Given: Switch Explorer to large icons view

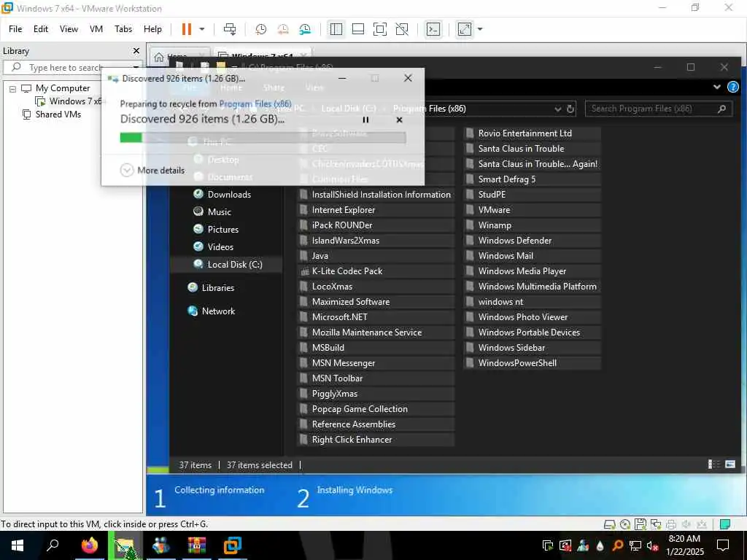Looking at the screenshot, I should pyautogui.click(x=729, y=464).
